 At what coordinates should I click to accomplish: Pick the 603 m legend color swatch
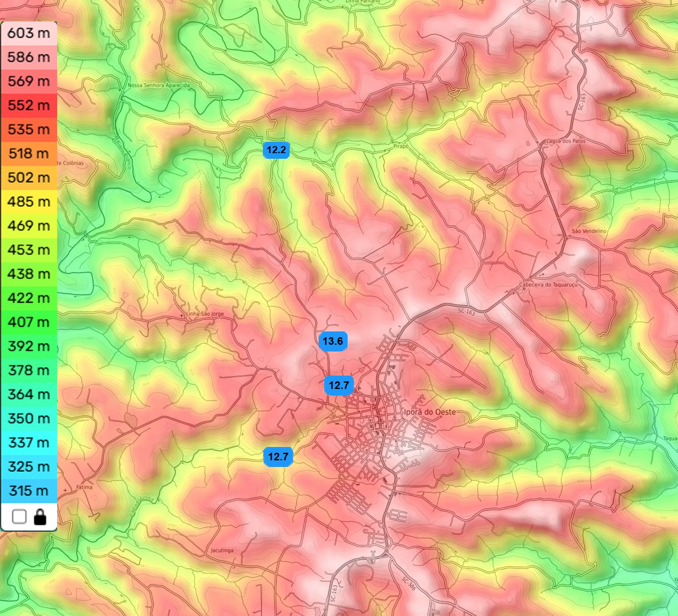pyautogui.click(x=29, y=33)
